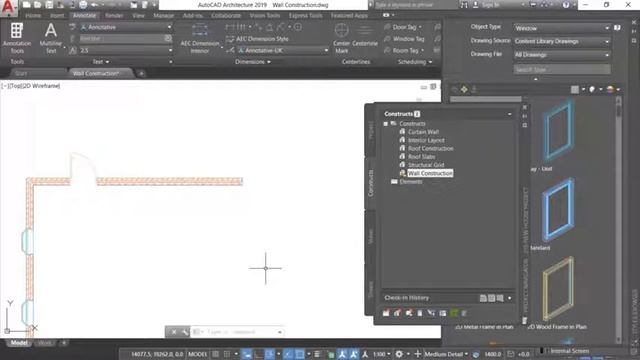This screenshot has width=640, height=360.
Task: Open the Render ribbon tab
Action: point(114,16)
